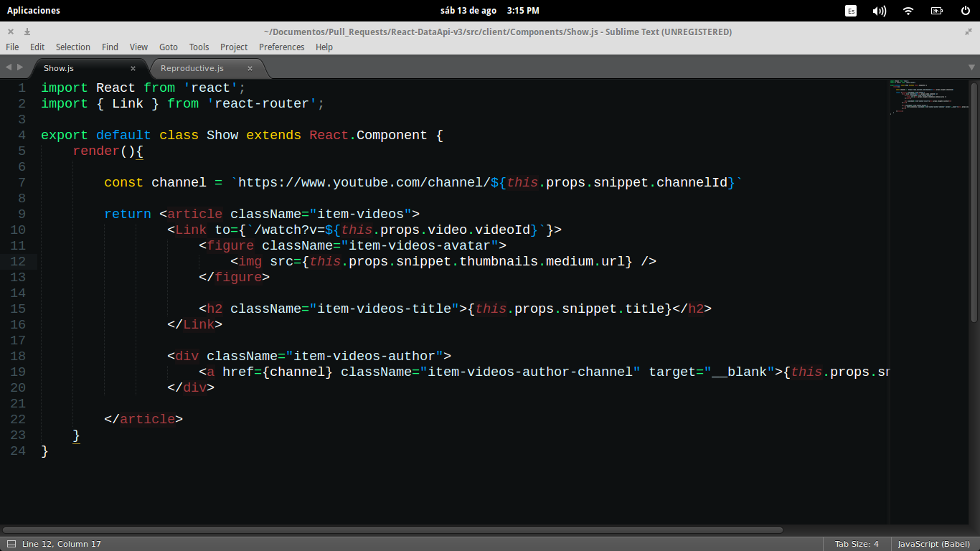The height and width of the screenshot is (551, 980).
Task: Click line number 12 in gutter
Action: (18, 261)
